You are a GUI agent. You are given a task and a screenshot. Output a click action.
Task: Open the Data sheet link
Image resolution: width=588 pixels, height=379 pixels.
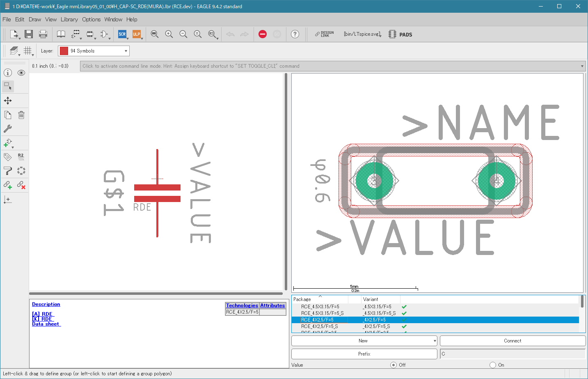click(46, 324)
